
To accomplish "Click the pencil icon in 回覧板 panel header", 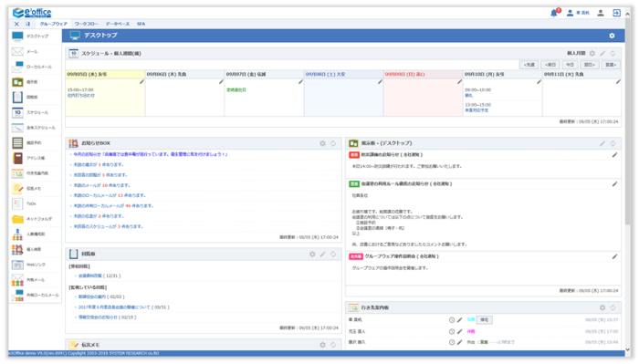I will 322,254.
